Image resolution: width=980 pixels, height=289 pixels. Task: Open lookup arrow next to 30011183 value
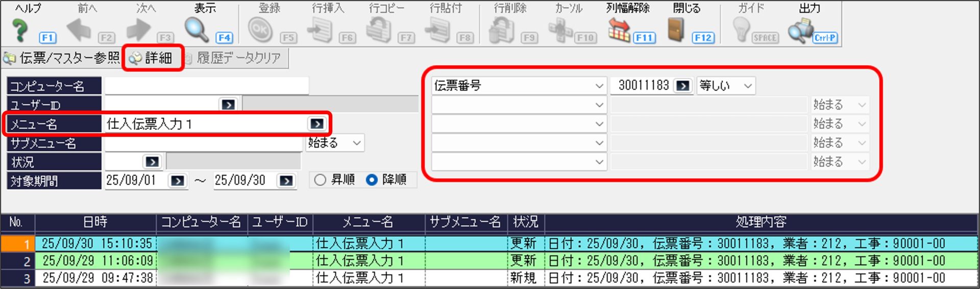[x=682, y=86]
